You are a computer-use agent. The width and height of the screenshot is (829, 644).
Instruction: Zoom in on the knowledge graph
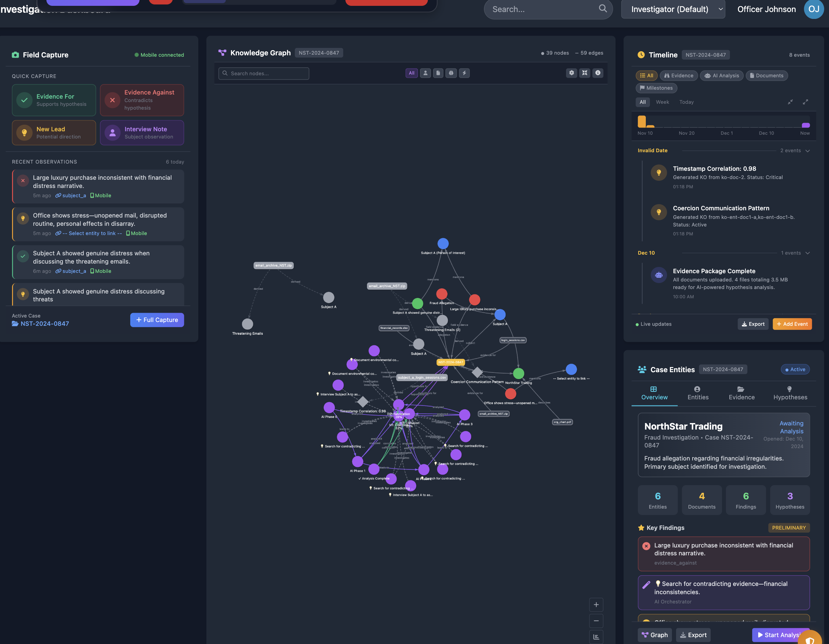pyautogui.click(x=596, y=604)
